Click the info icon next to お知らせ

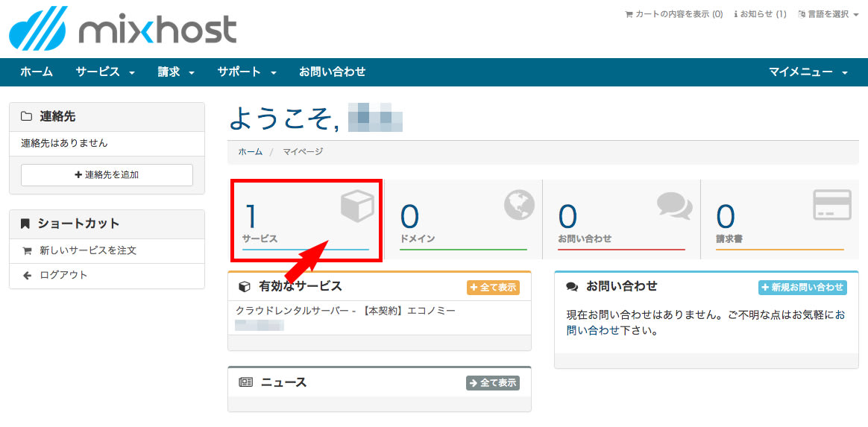click(736, 14)
